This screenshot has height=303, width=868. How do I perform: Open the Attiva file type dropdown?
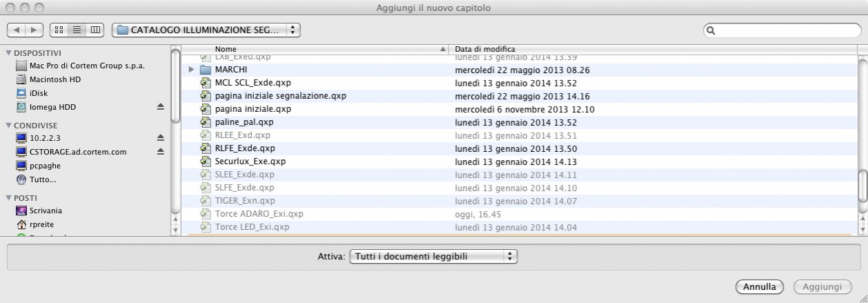pos(433,256)
